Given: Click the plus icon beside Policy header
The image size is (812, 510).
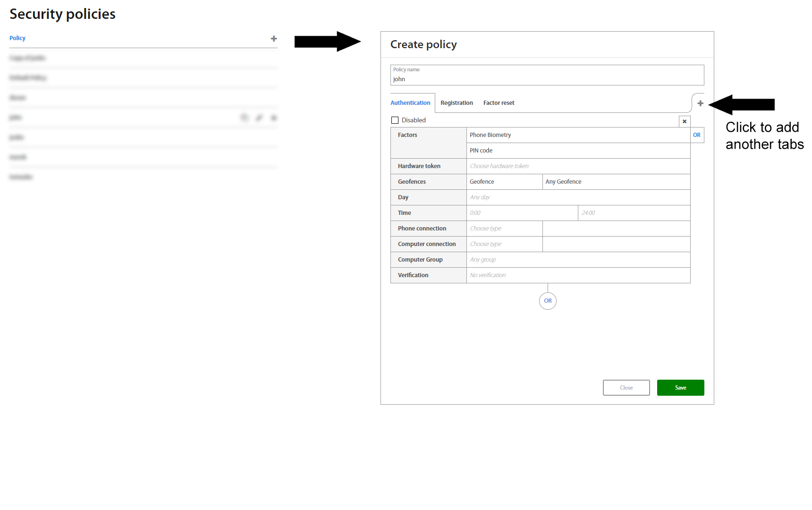Looking at the screenshot, I should click(x=274, y=39).
